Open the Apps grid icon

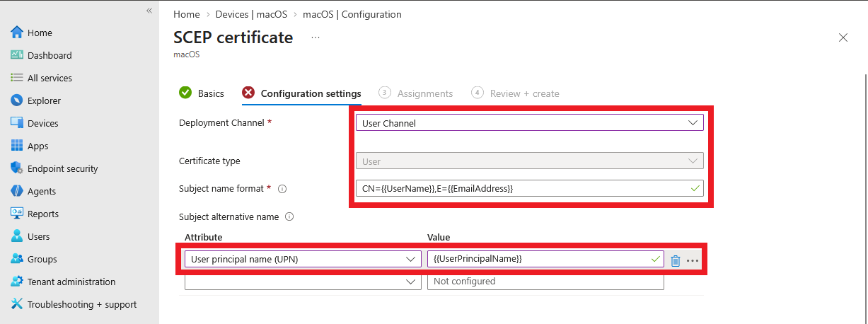[17, 146]
